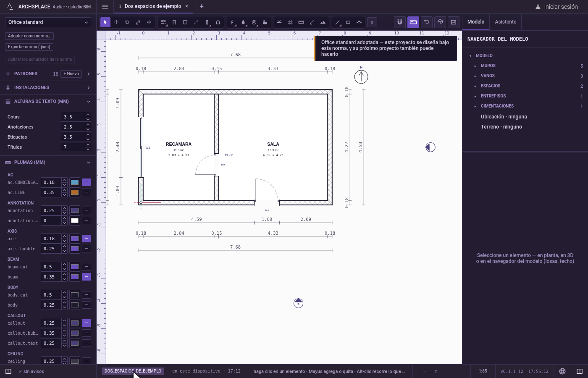Click the Cotas text height field
Screen dimensions: 588x378
pyautogui.click(x=73, y=117)
